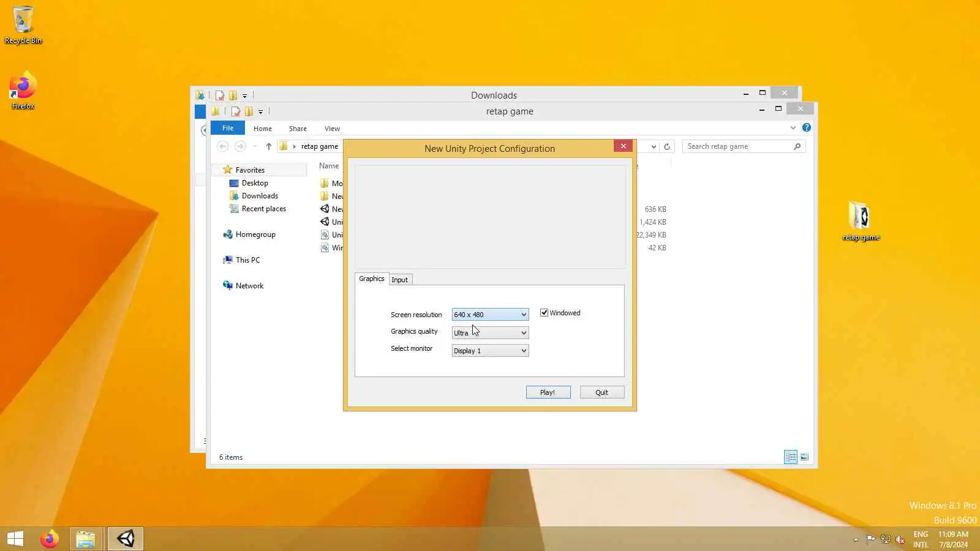Expand the ribbon chevron in retap game
980x551 pixels.
pyautogui.click(x=793, y=128)
